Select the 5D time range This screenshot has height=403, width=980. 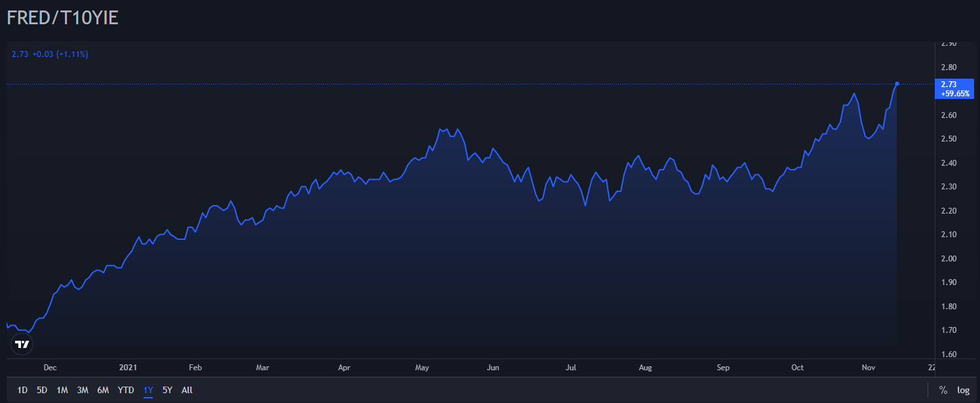click(42, 390)
